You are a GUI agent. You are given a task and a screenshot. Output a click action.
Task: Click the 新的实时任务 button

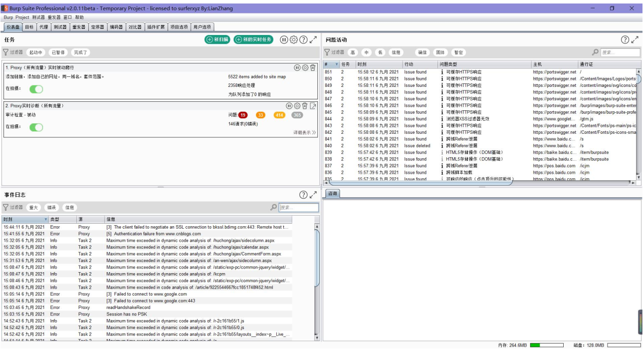[253, 39]
